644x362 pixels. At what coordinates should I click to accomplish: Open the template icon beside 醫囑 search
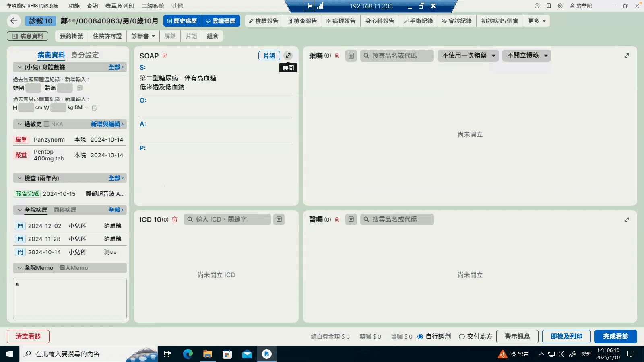(351, 219)
